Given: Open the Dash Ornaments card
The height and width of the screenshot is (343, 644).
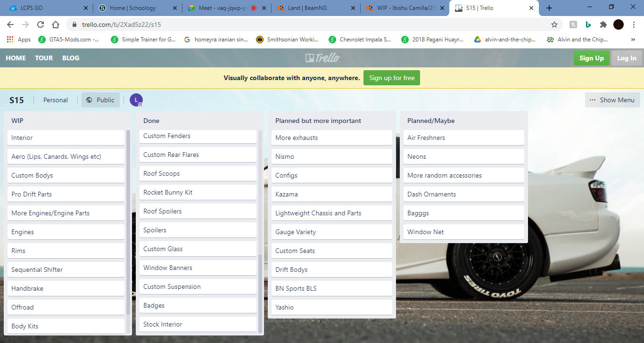Looking at the screenshot, I should 464,194.
